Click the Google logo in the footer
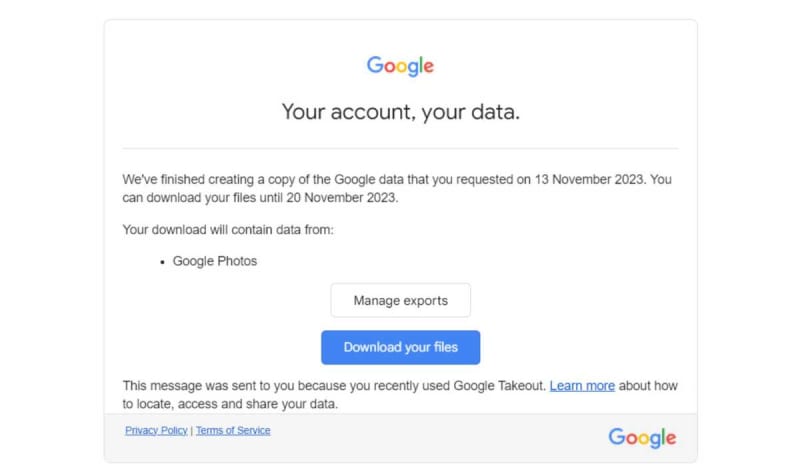 pos(642,437)
